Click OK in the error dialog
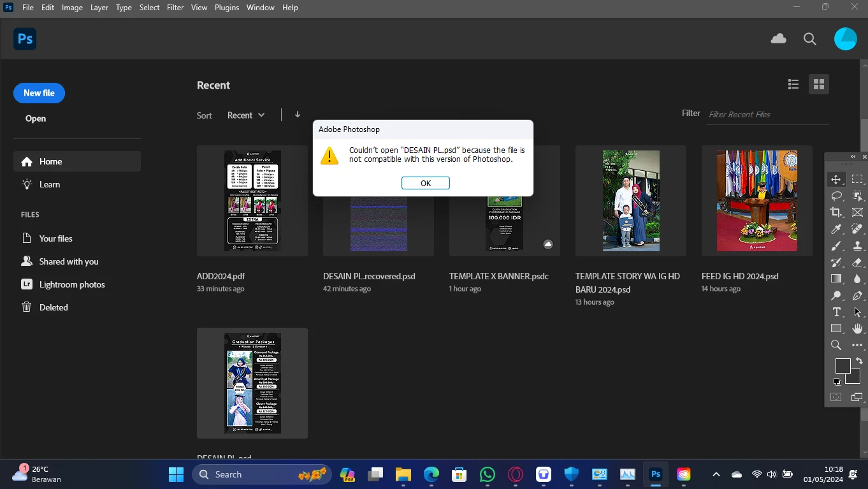868x489 pixels. coord(426,183)
